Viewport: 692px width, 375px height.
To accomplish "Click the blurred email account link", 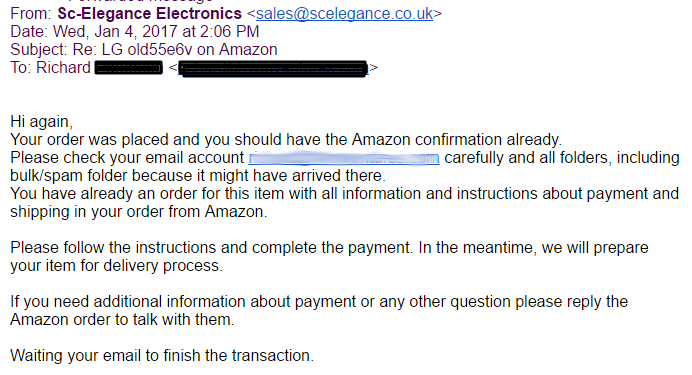I will pos(344,158).
